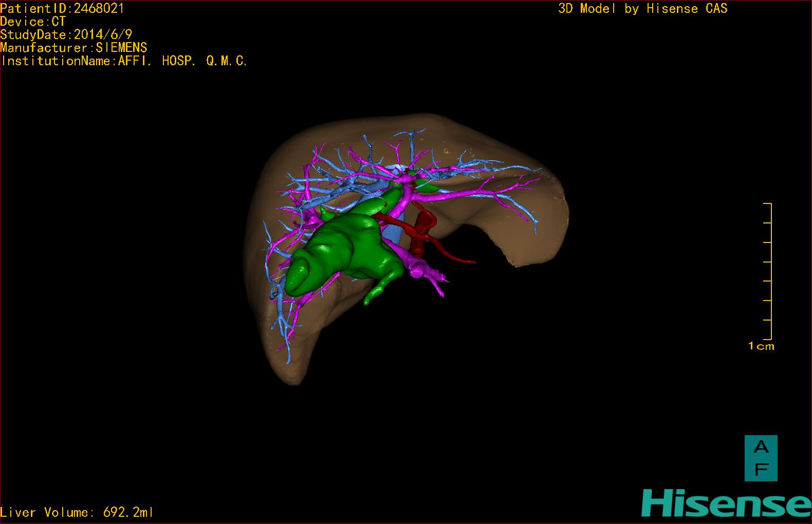Screen dimensions: 812x524
Task: Select the StudyDate:2014/6/9 line
Action: [x=66, y=35]
